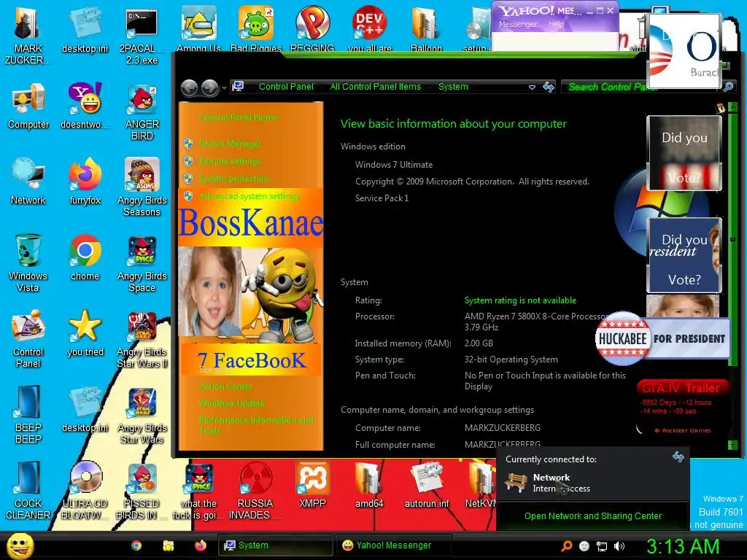
Task: Open the furryfox Firefox icon
Action: (85, 182)
